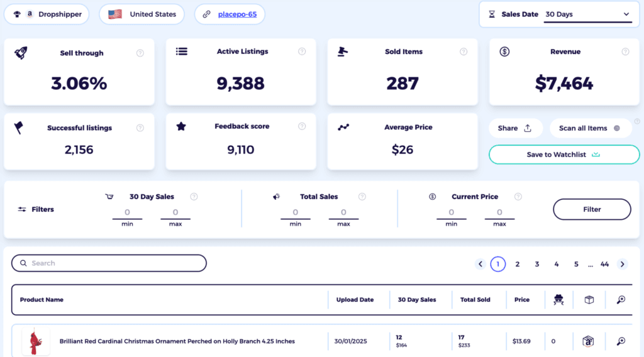Viewport: 644px width, 357px height.
Task: Click the 30 Day Sales help icon
Action: click(x=194, y=197)
